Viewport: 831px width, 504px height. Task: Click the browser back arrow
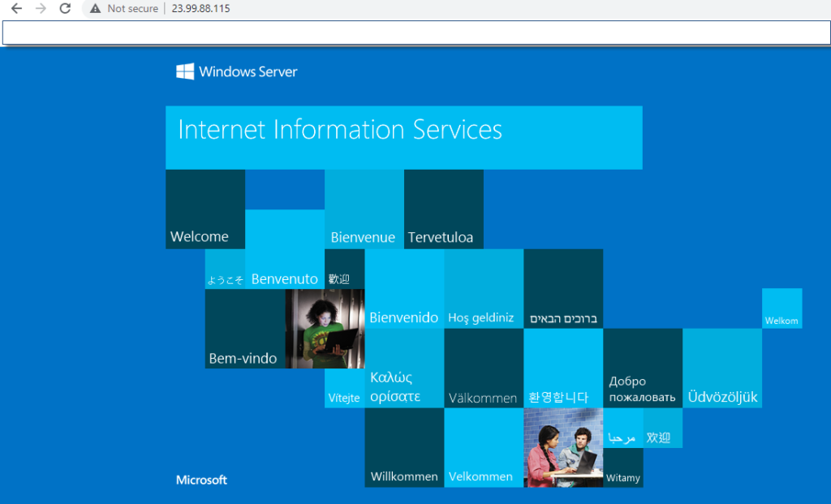click(x=16, y=8)
